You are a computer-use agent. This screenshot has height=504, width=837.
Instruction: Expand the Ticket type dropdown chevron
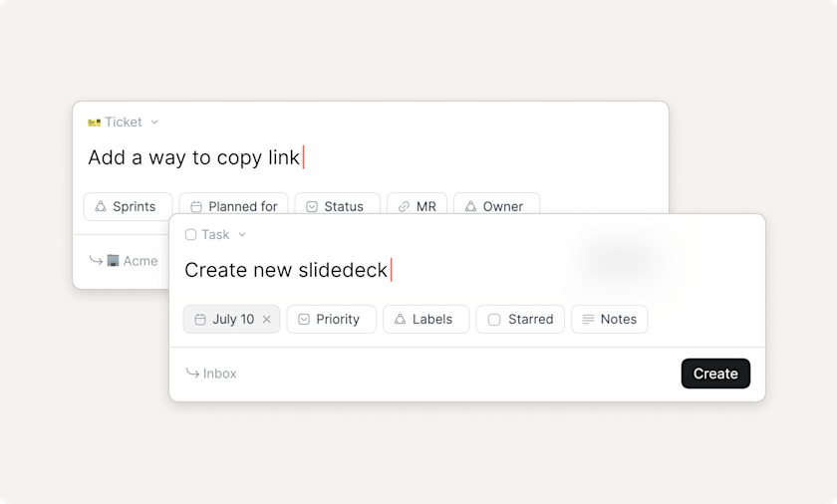(x=154, y=123)
